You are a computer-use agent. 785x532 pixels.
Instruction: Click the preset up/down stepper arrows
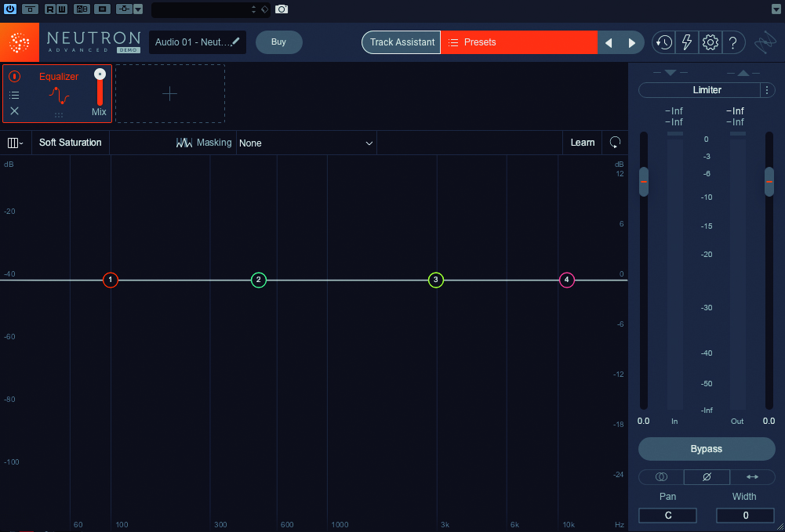[x=253, y=9]
